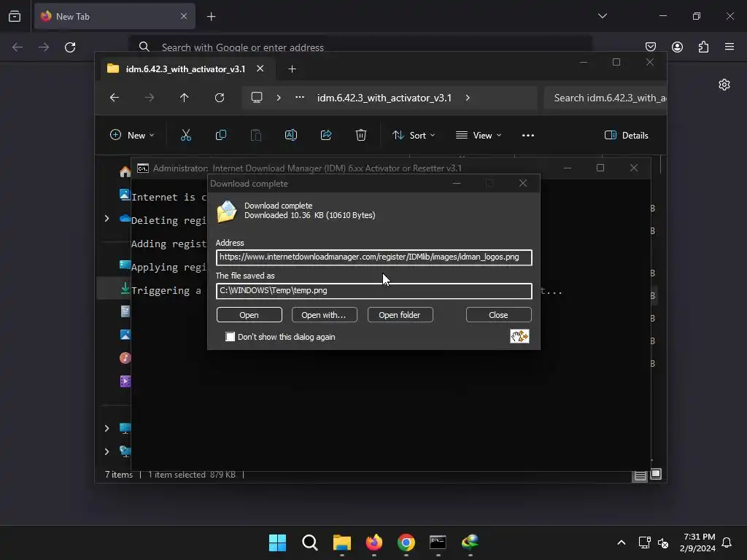
Task: Open the Firefox hamburger application menu
Action: (729, 47)
